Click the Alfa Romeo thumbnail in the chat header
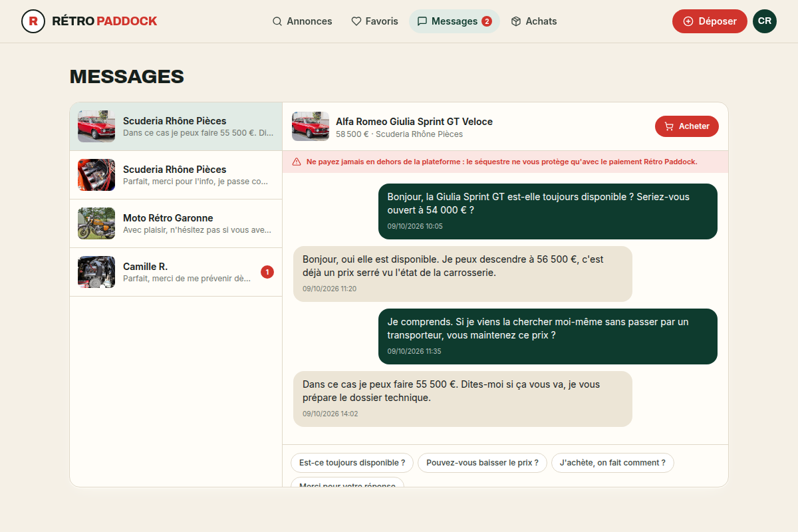 [311, 126]
